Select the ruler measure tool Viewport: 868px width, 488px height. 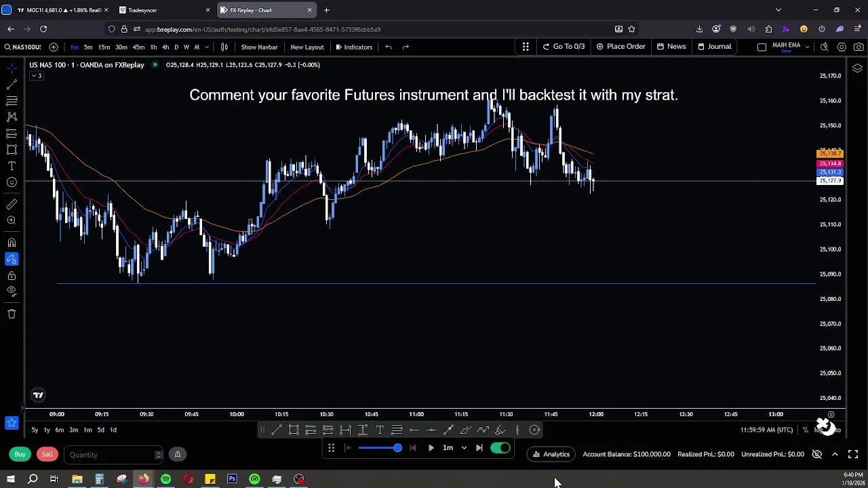click(x=12, y=204)
